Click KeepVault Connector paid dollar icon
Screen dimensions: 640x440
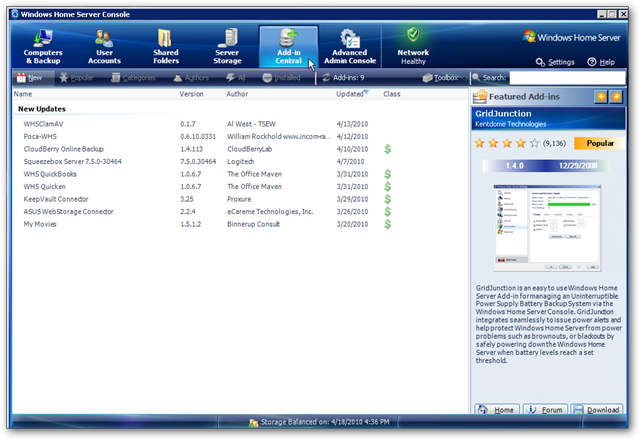click(387, 199)
